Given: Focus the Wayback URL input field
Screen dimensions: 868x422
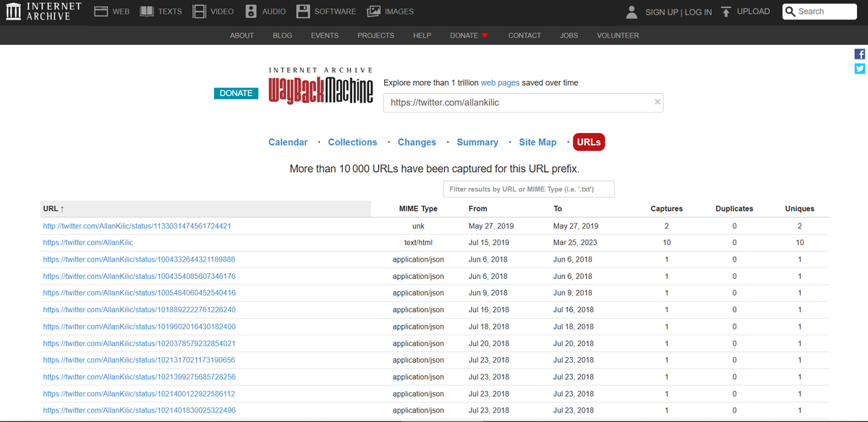Looking at the screenshot, I should click(523, 103).
